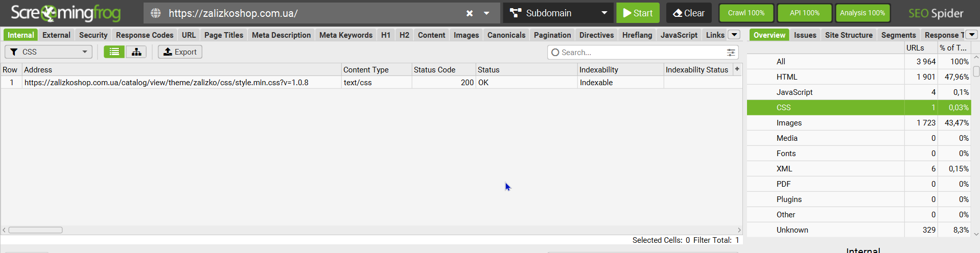Screen dimensions: 980x253
Task: Switch to list view icon
Action: [x=114, y=52]
